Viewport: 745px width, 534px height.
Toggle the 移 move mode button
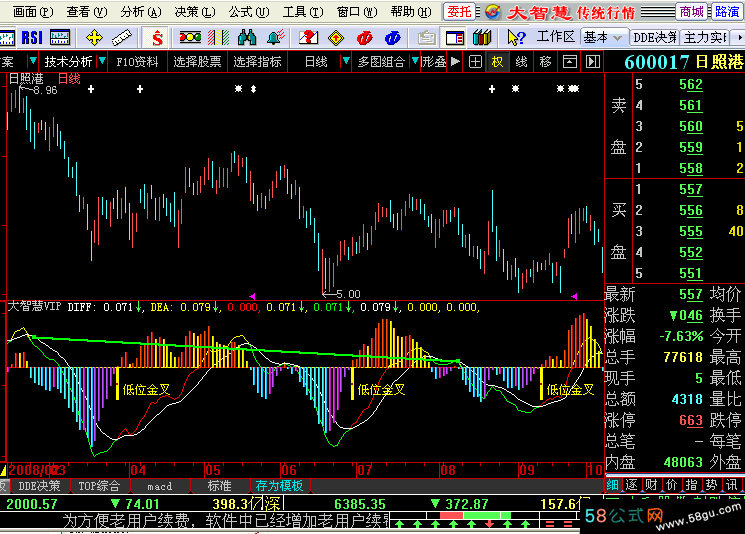click(545, 61)
